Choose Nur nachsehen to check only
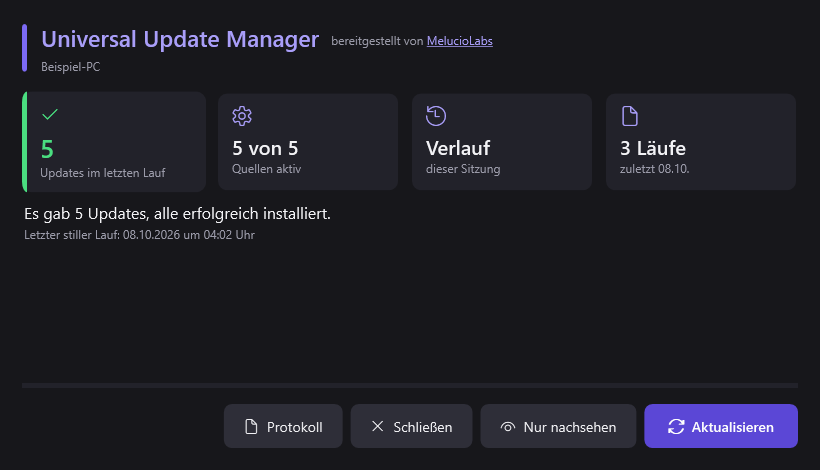820x470 pixels. (558, 426)
